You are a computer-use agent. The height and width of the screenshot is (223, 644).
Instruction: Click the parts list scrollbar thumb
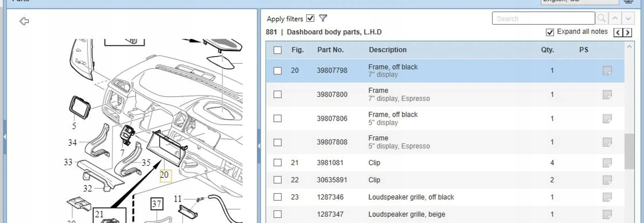point(629,151)
